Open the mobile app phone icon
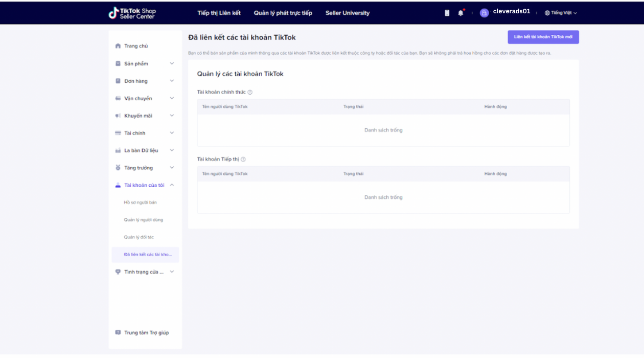644x358 pixels. 447,13
